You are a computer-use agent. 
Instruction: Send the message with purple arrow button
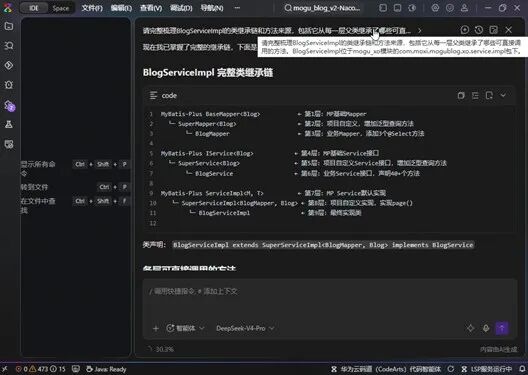[x=502, y=328]
